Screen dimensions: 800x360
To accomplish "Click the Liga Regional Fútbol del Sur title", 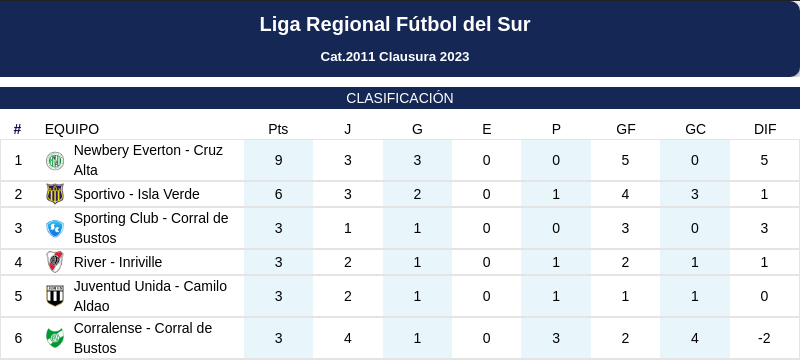I will click(395, 24).
